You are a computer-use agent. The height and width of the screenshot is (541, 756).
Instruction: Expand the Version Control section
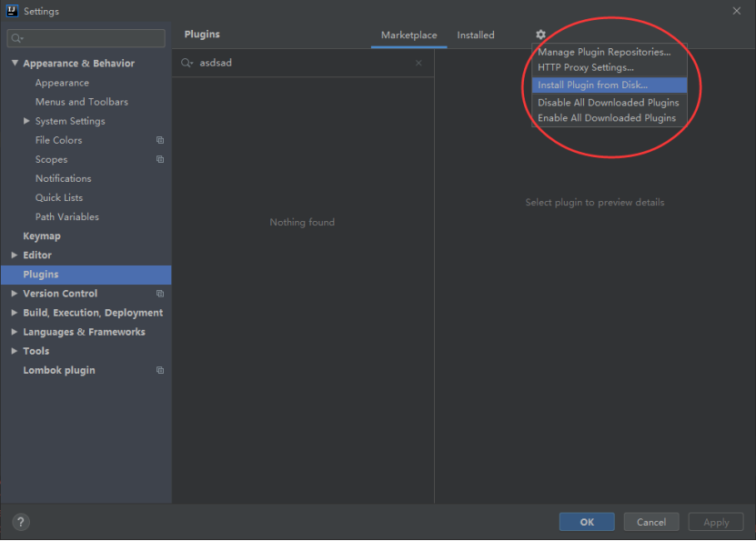[x=15, y=294]
